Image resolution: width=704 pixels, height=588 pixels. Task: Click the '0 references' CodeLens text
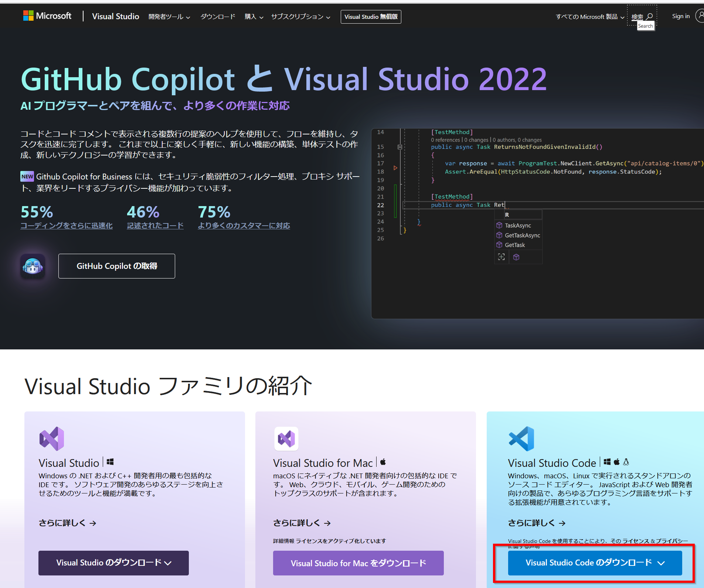445,140
